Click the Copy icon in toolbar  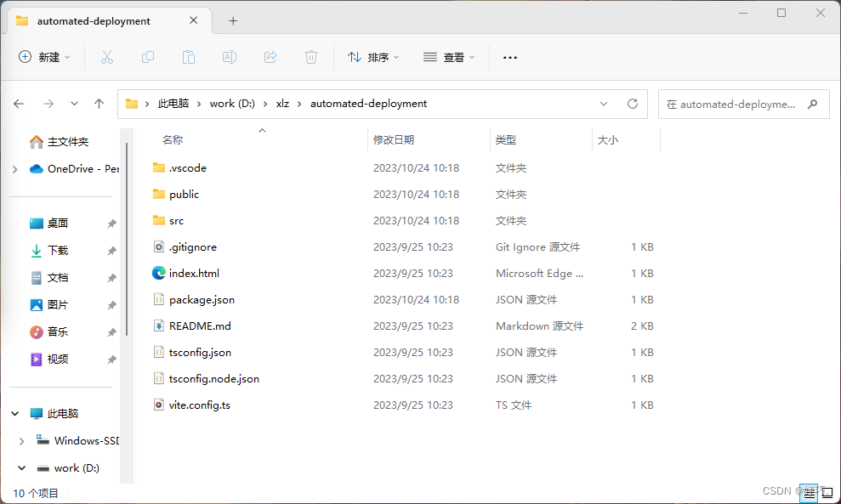tap(147, 57)
